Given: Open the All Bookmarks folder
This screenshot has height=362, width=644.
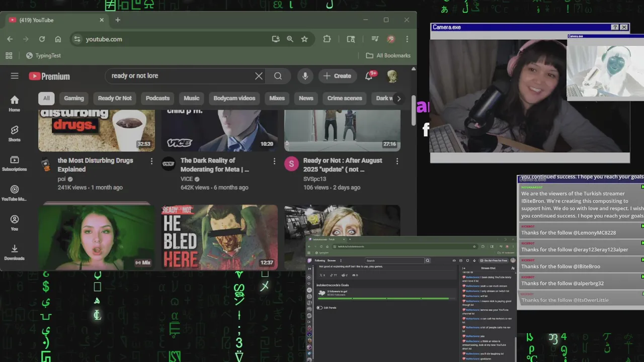Looking at the screenshot, I should pyautogui.click(x=388, y=55).
